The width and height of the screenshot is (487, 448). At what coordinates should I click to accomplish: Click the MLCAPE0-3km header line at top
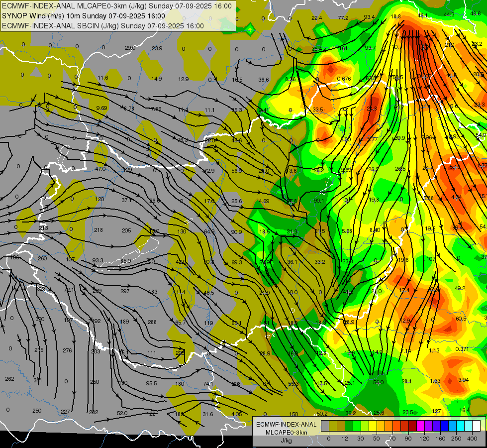(x=117, y=6)
